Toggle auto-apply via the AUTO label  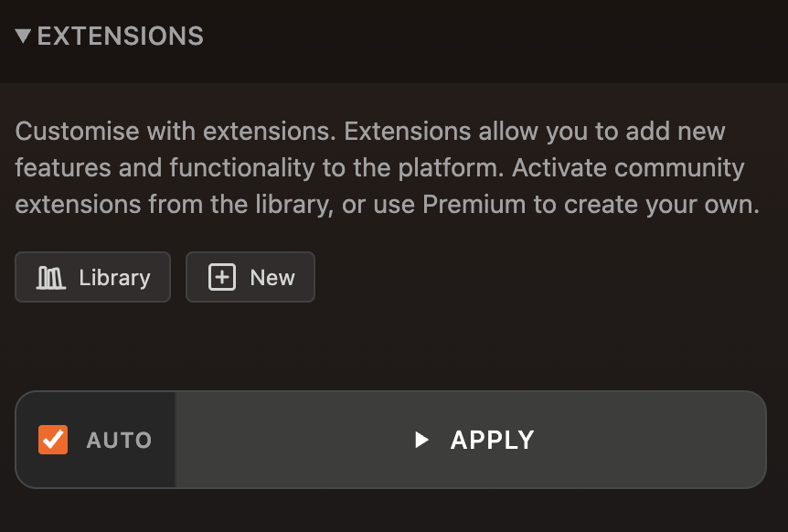[119, 440]
